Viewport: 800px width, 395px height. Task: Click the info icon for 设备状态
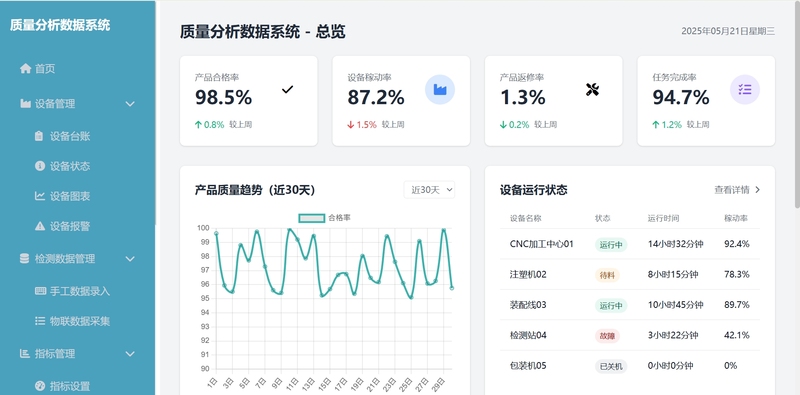pyautogui.click(x=40, y=166)
